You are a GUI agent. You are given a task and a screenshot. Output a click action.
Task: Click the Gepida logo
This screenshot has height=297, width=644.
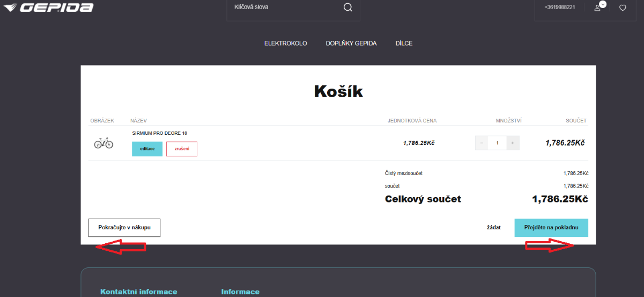pyautogui.click(x=48, y=8)
